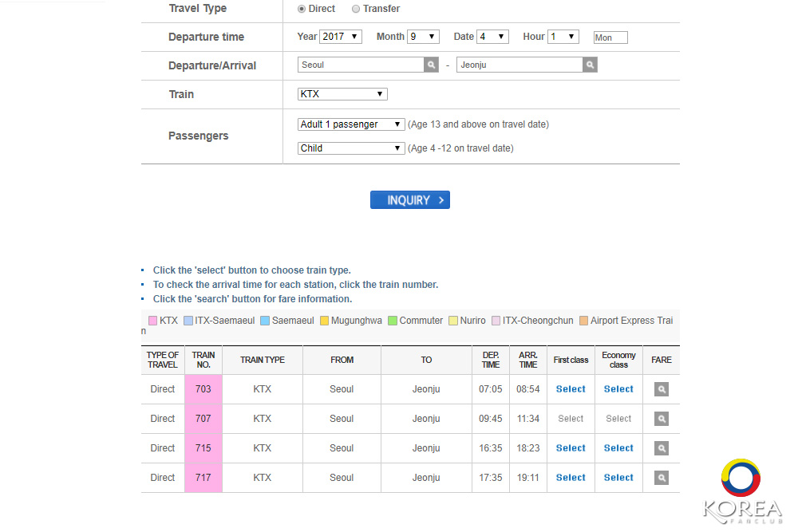Select First class for the 07:05 train
This screenshot has height=532, width=798.
pos(571,389)
